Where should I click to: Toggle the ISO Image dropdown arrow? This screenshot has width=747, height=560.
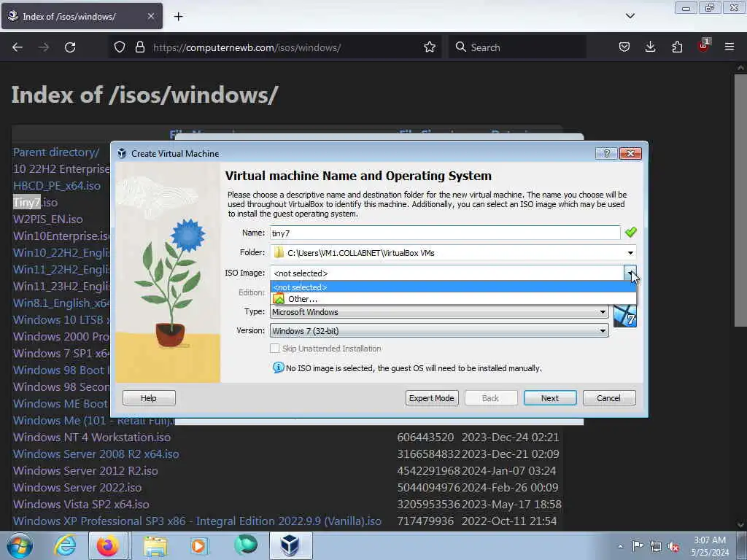click(630, 273)
